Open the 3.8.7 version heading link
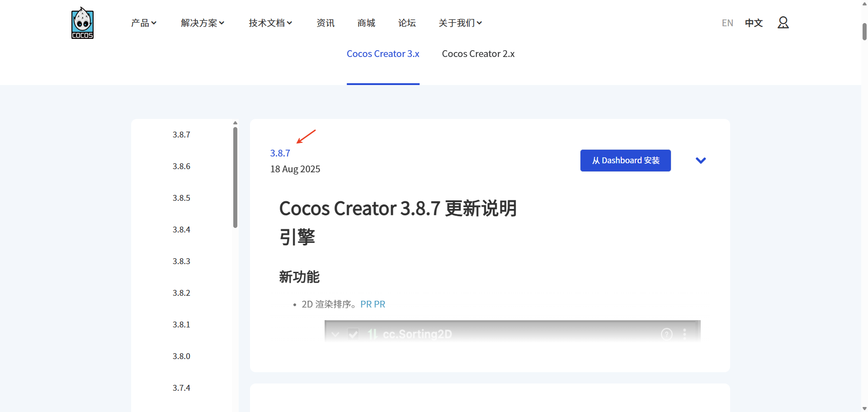868x412 pixels. [x=280, y=153]
